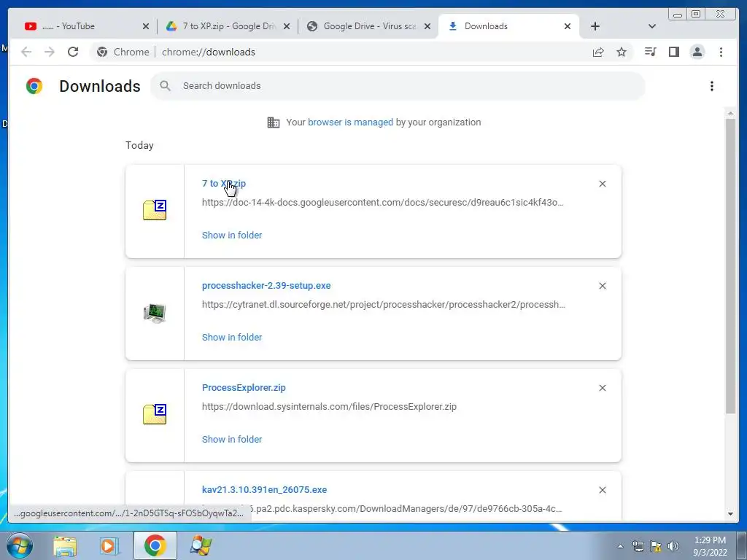The image size is (747, 560).
Task: Click the network tray icon
Action: (x=638, y=546)
